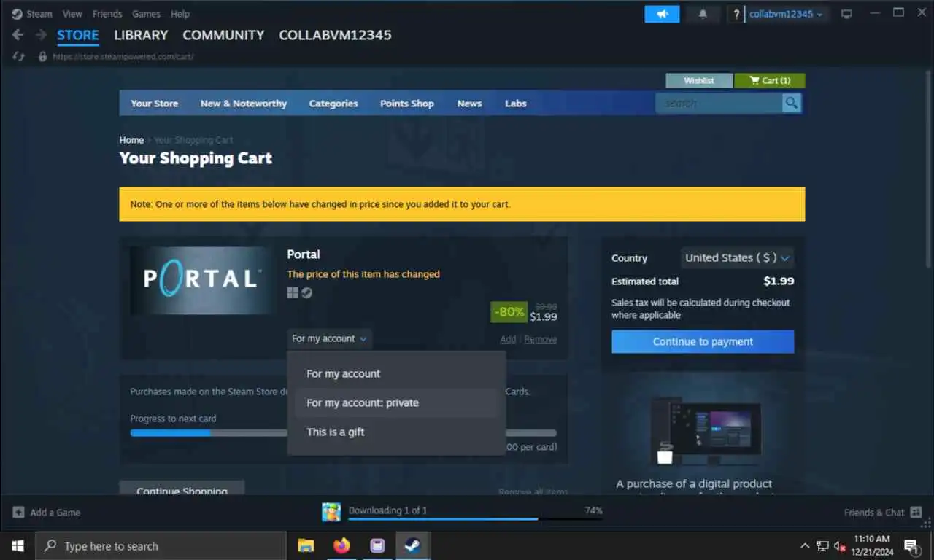This screenshot has height=560, width=934.
Task: Open the View menu
Action: [72, 14]
